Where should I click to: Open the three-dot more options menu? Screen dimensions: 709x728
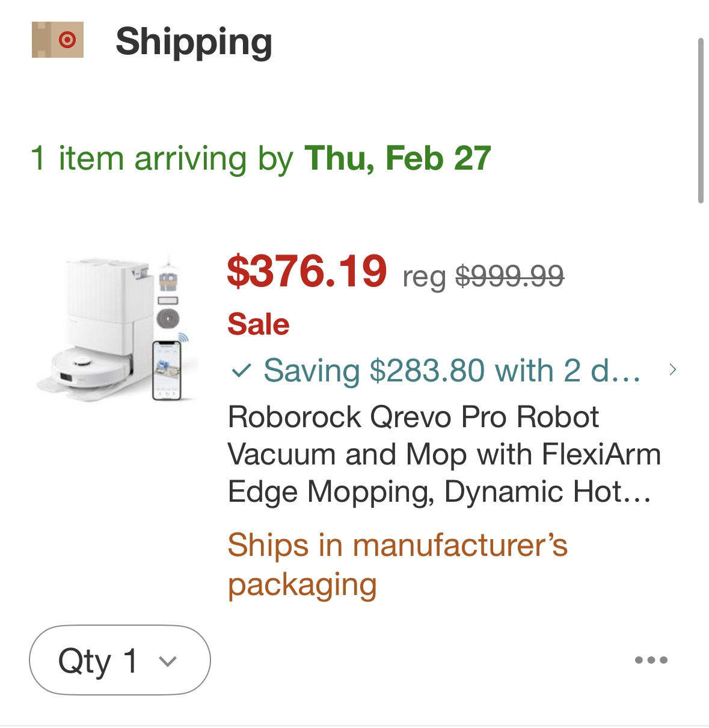coord(651,660)
